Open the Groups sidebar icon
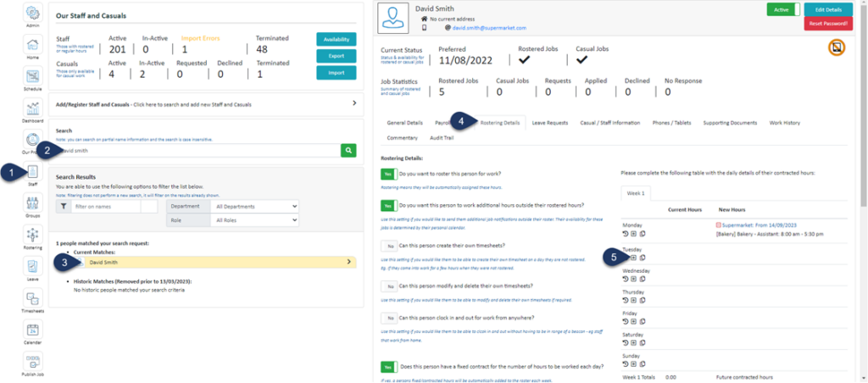The image size is (868, 383). click(33, 203)
